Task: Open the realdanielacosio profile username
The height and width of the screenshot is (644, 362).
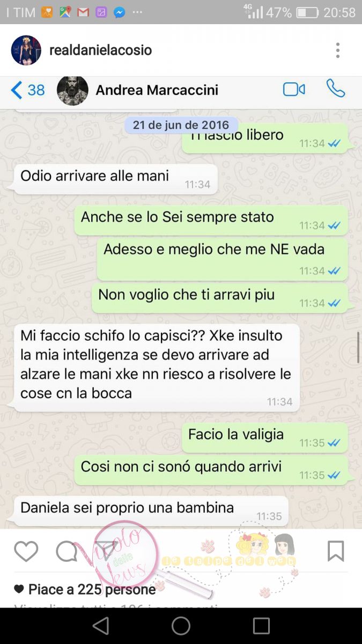Action: point(101,50)
